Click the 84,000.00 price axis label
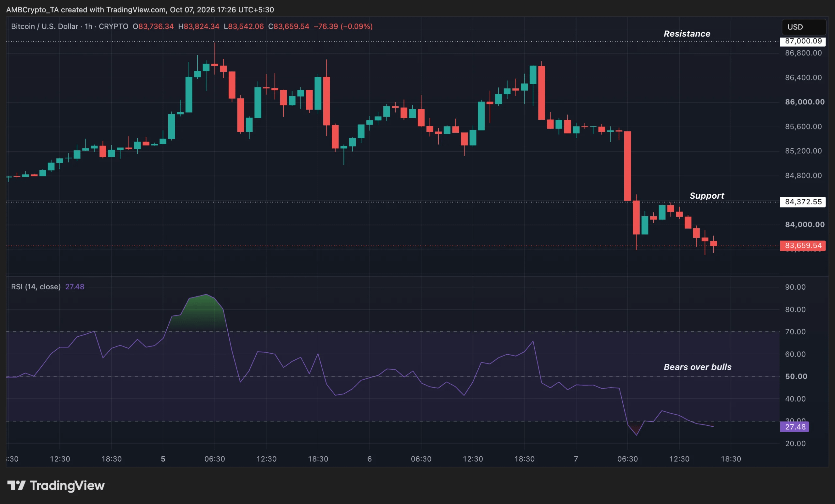835x504 pixels. 805,224
